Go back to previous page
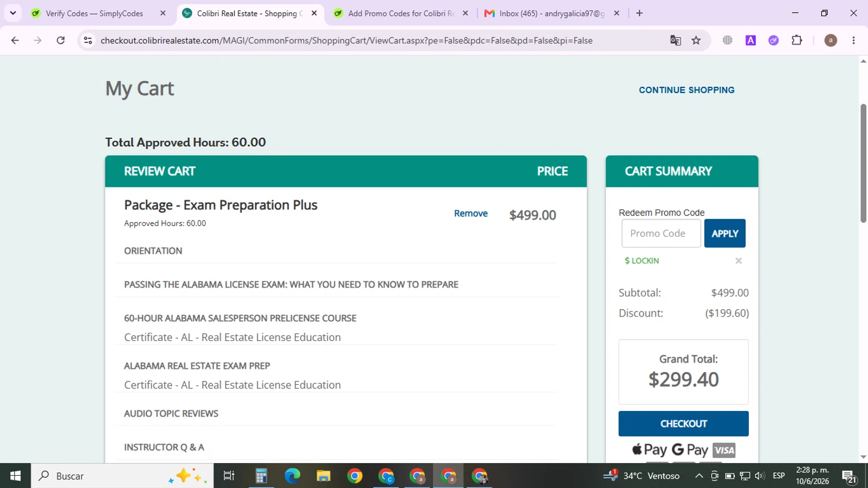 [15, 41]
